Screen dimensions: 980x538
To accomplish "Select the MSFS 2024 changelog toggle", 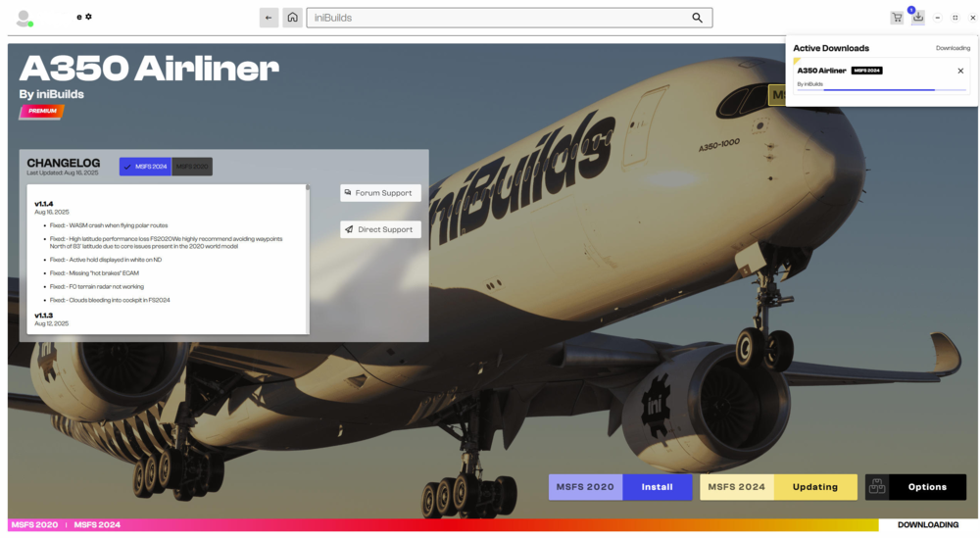I will (145, 167).
